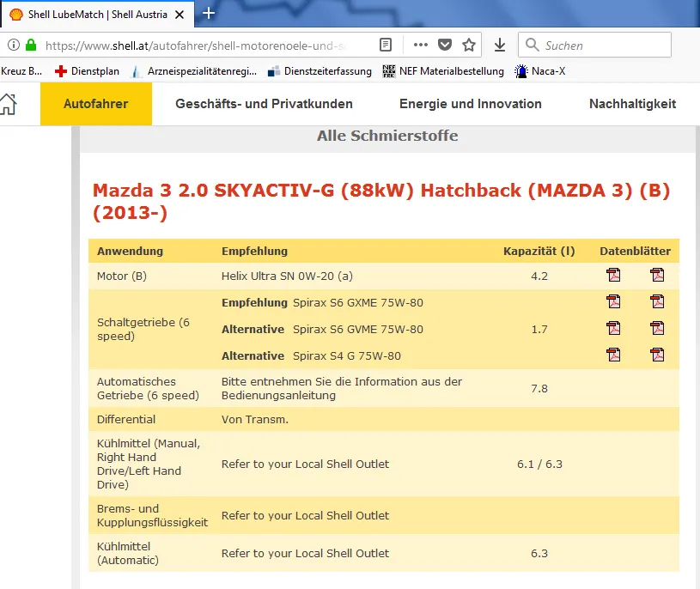
Task: Click the 7.8 capacity value
Action: (539, 389)
